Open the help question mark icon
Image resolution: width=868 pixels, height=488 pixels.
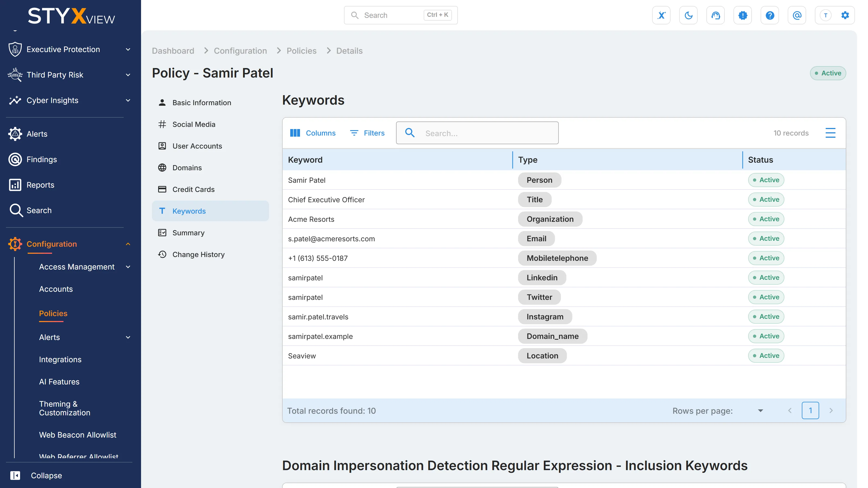coord(770,15)
